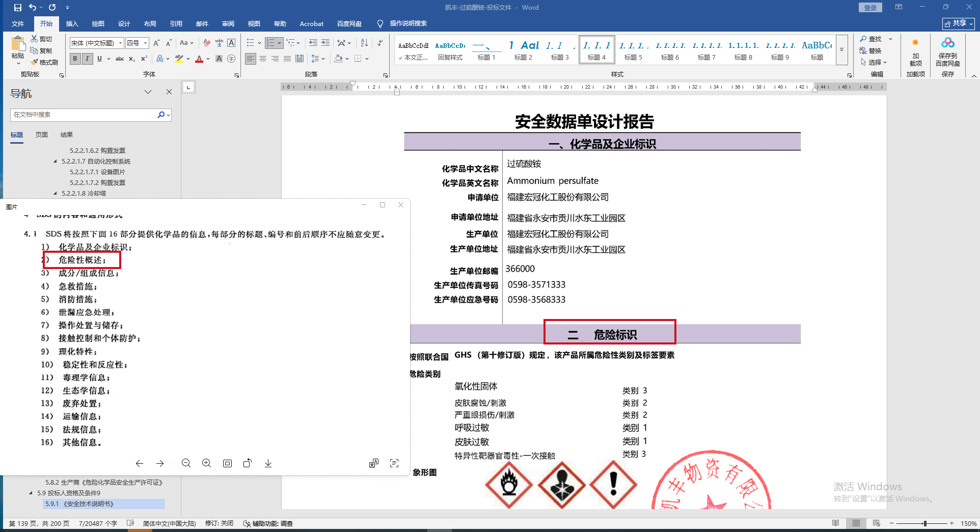The height and width of the screenshot is (532, 980).
Task: Open the change case Aa dropdown
Action: (x=186, y=43)
